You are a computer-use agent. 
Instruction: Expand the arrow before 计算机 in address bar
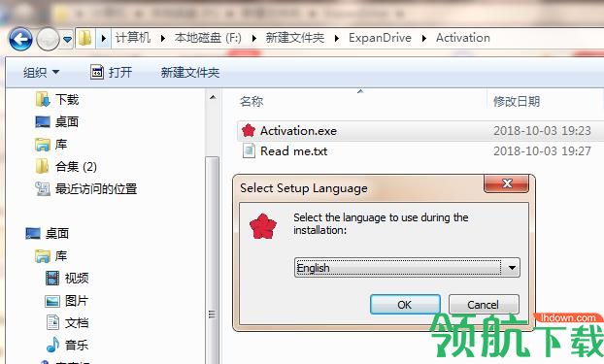point(103,38)
